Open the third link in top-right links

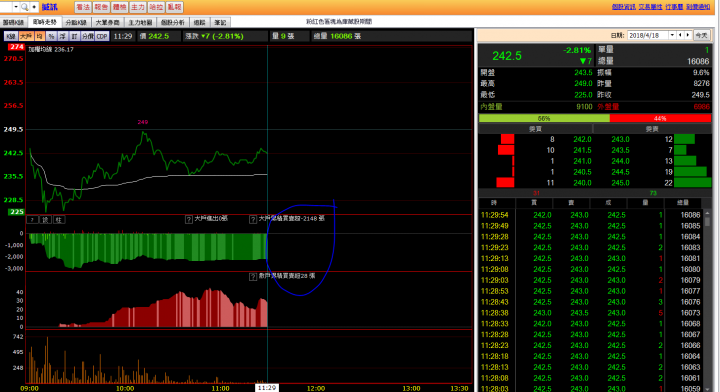[674, 7]
